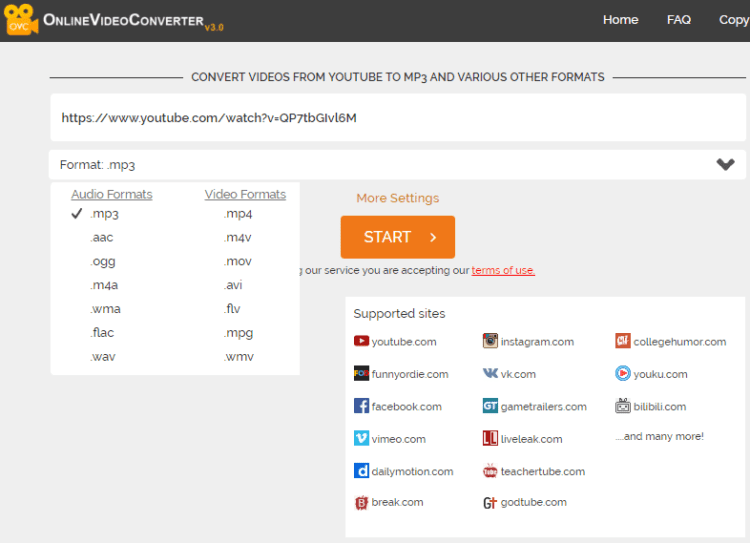The image size is (750, 543).
Task: Click the godtube.com site name
Action: tap(533, 503)
